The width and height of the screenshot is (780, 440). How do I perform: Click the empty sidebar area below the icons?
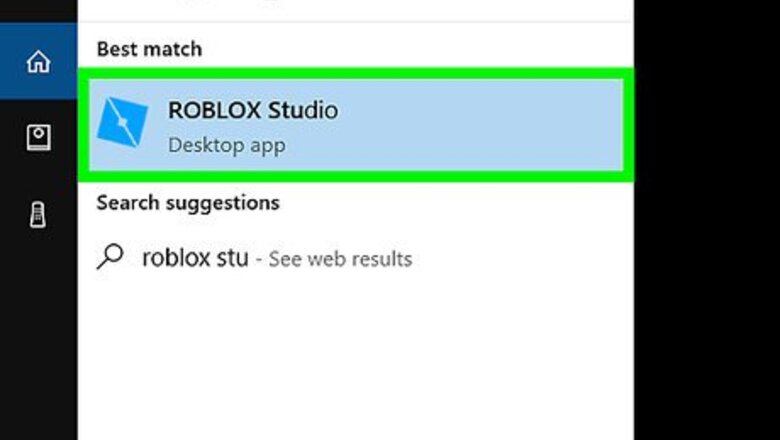(38, 340)
